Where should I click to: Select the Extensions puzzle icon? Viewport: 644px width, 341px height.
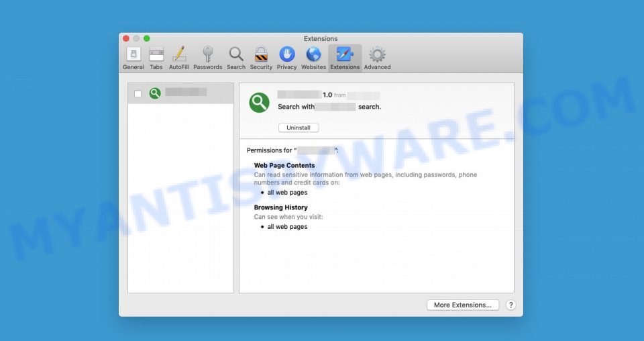345,54
